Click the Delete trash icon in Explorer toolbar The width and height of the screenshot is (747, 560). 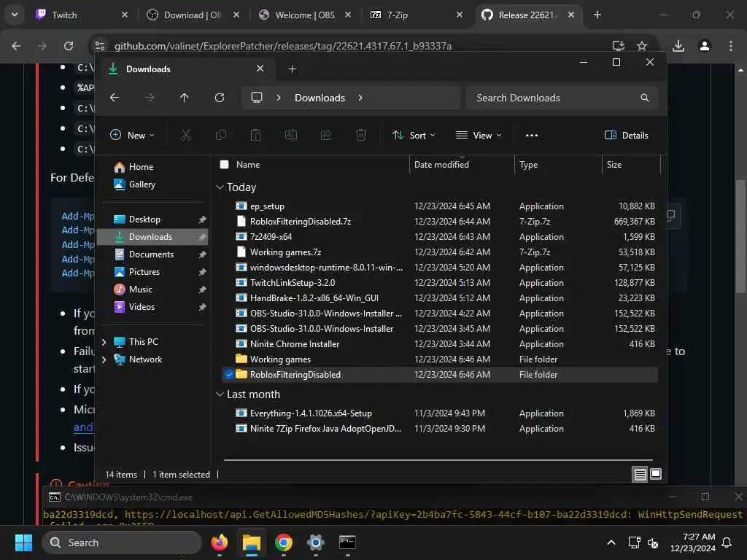coord(361,135)
